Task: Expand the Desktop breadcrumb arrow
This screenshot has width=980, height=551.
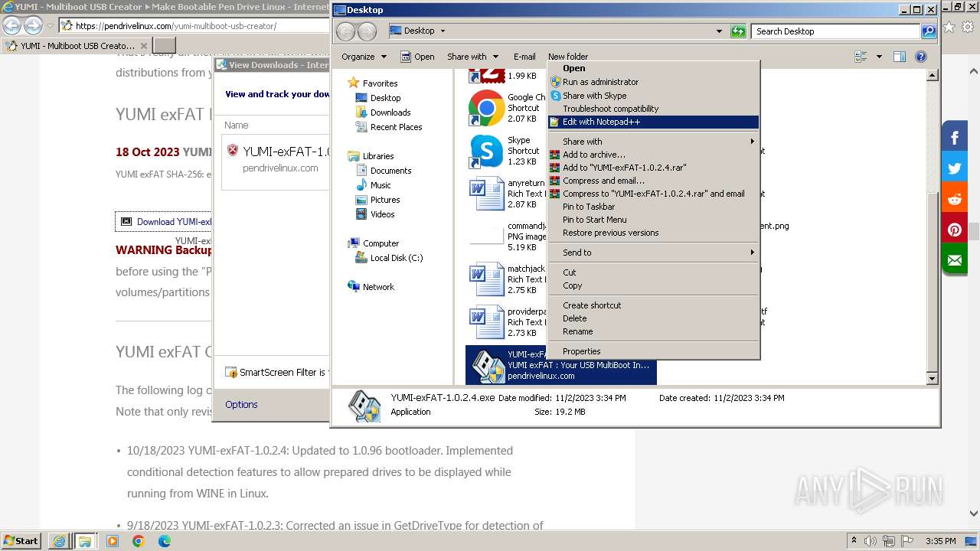Action: [443, 31]
